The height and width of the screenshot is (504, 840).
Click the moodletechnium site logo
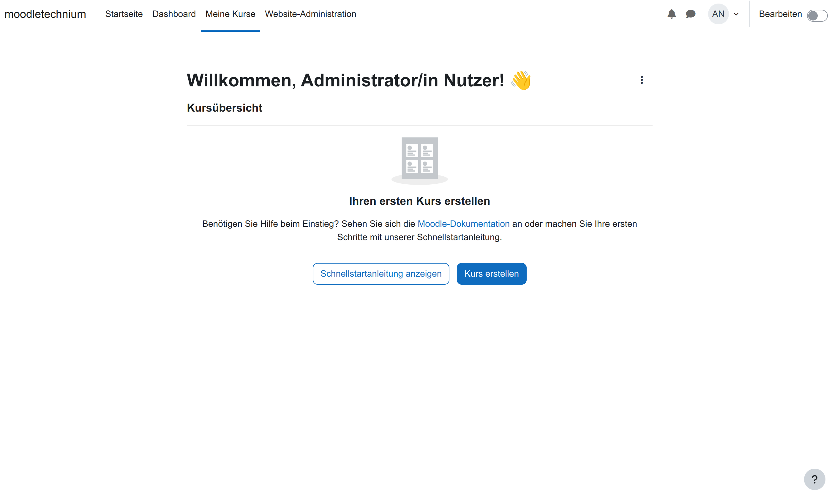(x=45, y=14)
